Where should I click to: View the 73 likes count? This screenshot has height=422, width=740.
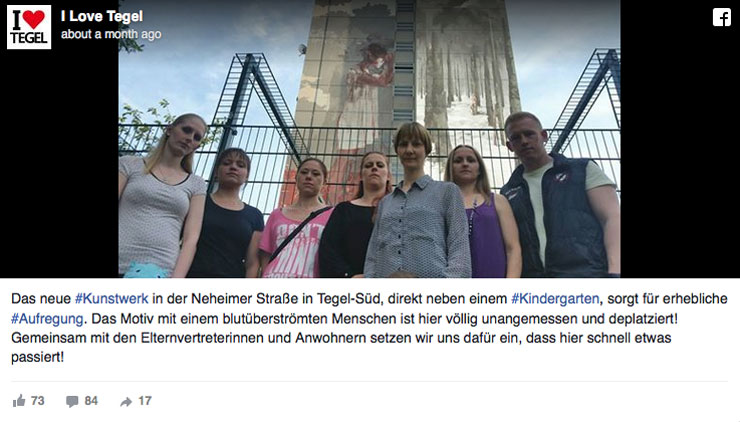(x=38, y=401)
